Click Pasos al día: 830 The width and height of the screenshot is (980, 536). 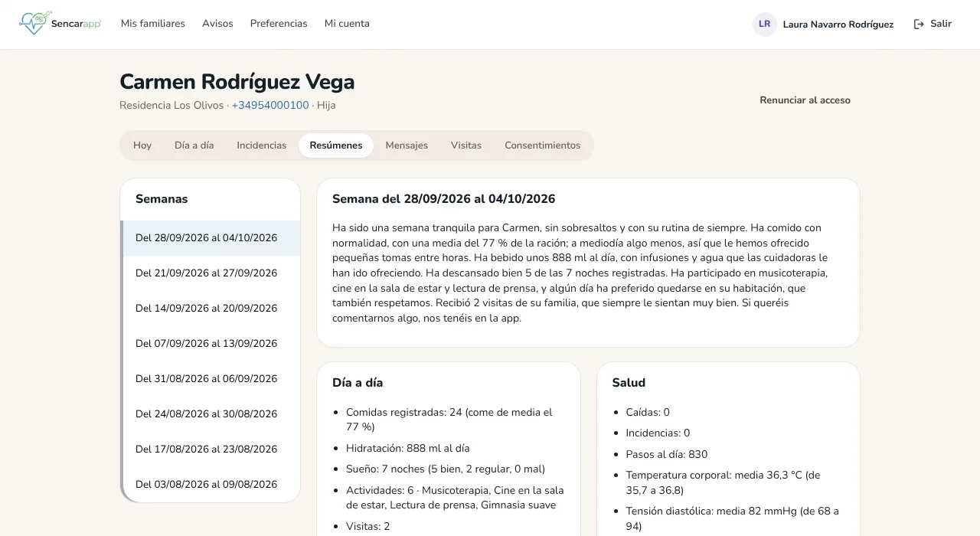click(667, 455)
